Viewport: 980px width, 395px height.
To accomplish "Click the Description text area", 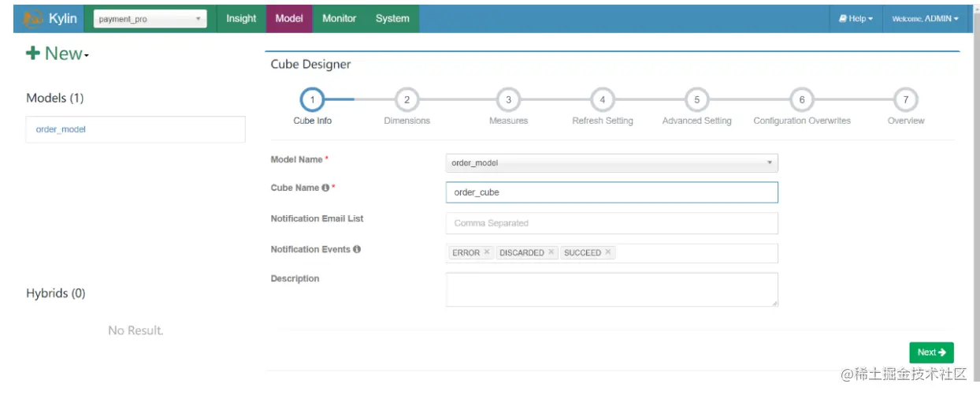I will [x=612, y=289].
